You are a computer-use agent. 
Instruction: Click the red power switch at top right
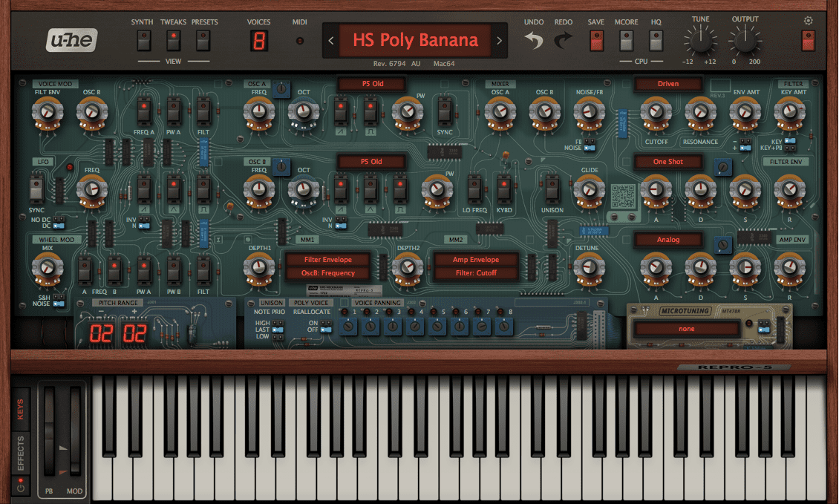808,42
